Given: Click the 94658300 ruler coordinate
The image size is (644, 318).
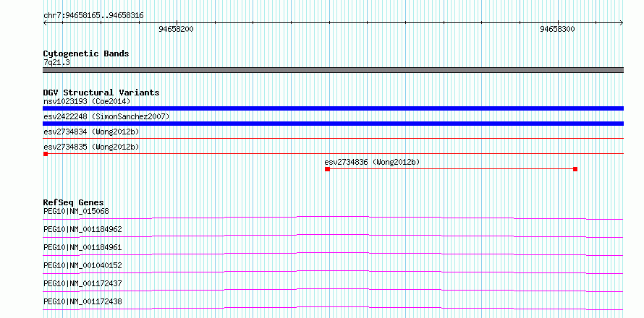Looking at the screenshot, I should 557,29.
